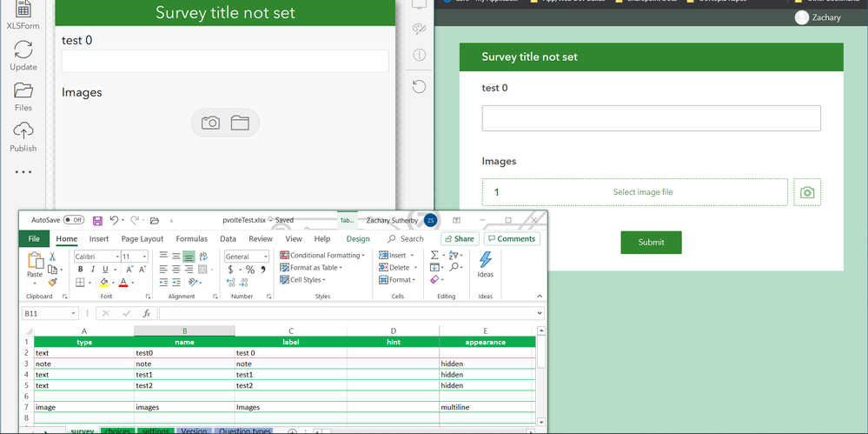Open the style palette icon in Connect toolbar
This screenshot has height=434, width=868.
(x=419, y=29)
